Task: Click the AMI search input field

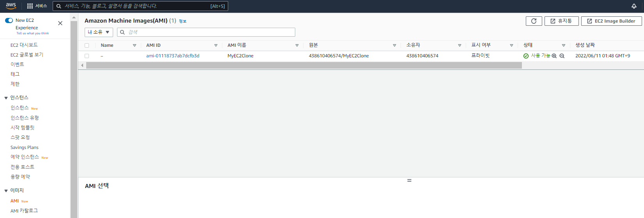Action: (206, 32)
